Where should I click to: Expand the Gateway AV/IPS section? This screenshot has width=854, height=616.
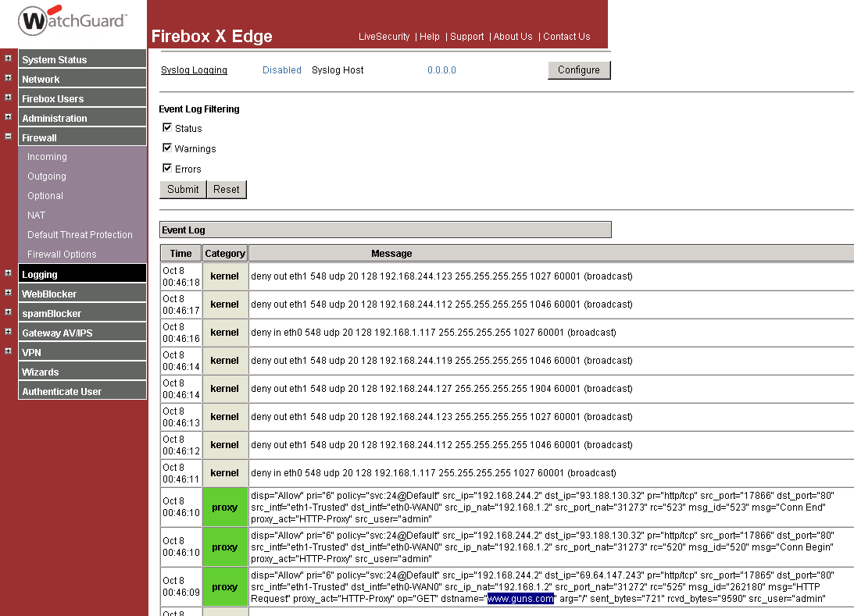pos(6,332)
